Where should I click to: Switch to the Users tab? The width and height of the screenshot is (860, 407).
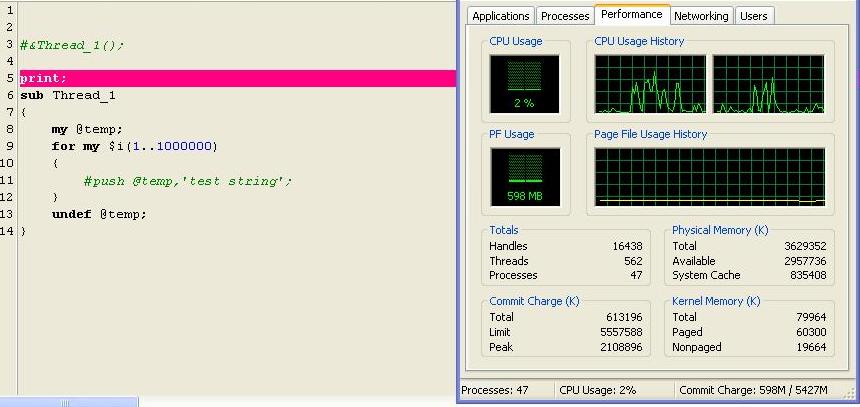[754, 16]
